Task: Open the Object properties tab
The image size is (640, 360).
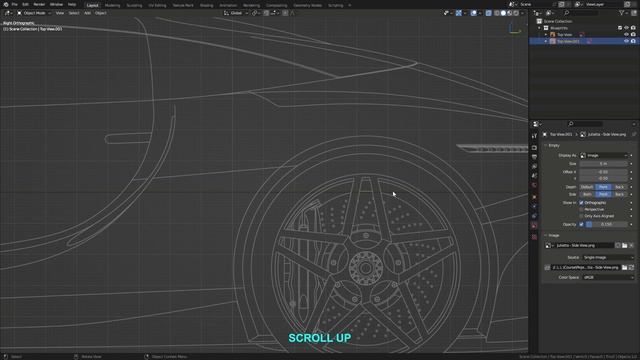Action: pyautogui.click(x=534, y=197)
